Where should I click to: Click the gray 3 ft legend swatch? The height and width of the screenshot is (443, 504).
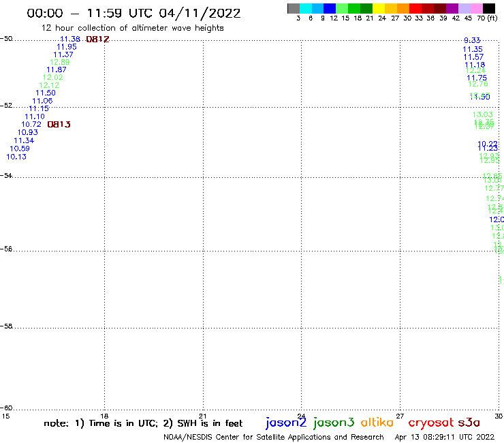[x=294, y=9]
